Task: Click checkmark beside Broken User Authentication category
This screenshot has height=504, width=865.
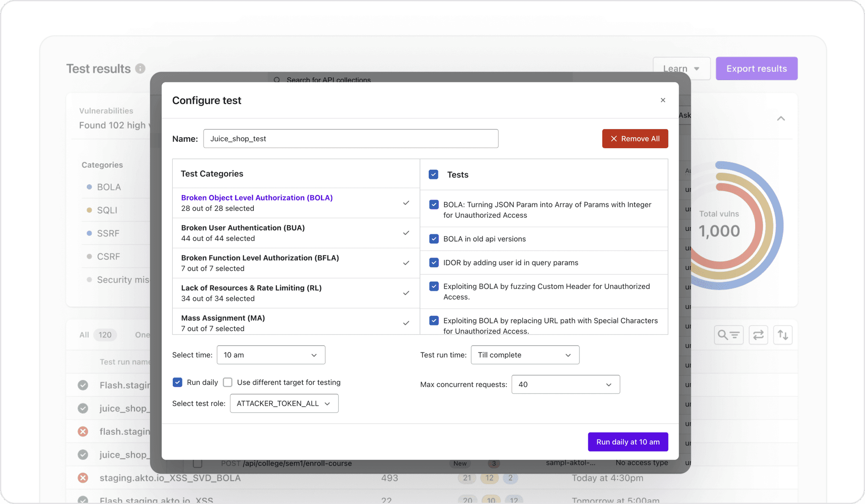Action: (x=406, y=233)
